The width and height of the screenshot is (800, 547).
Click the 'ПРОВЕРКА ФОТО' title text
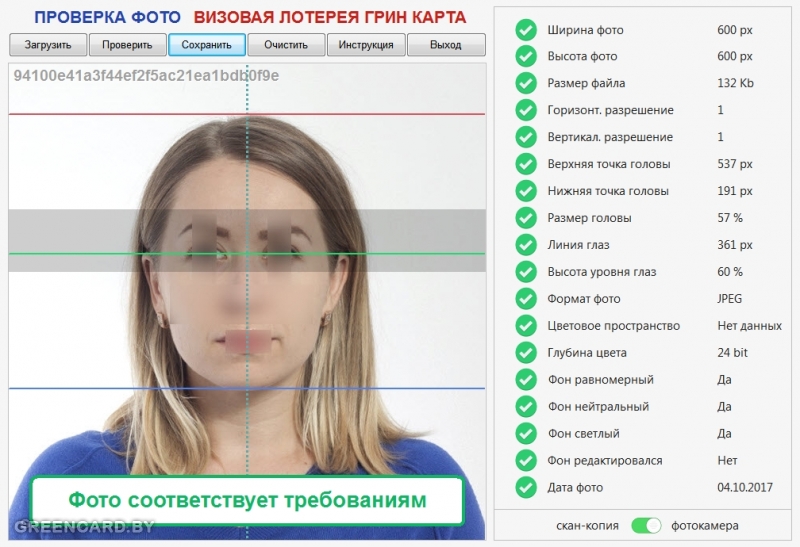point(107,17)
